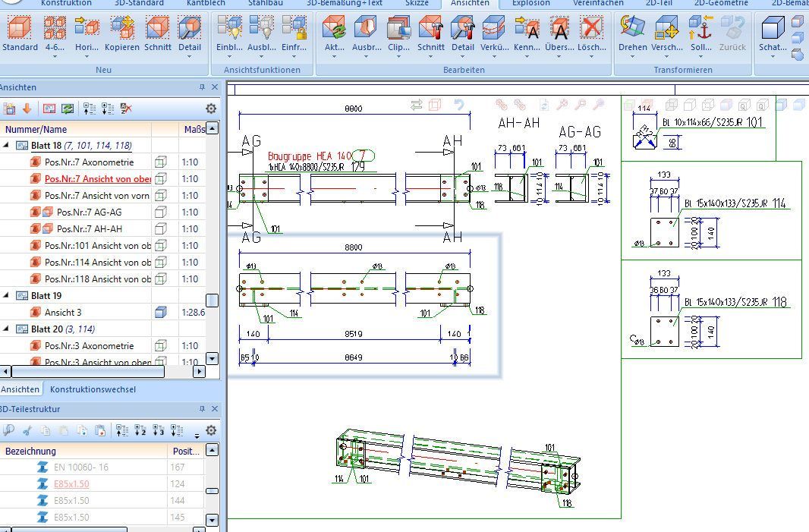The height and width of the screenshot is (532, 809).
Task: Toggle display icon for Pos.Nr.:7 AG-AG row
Action: (161, 212)
